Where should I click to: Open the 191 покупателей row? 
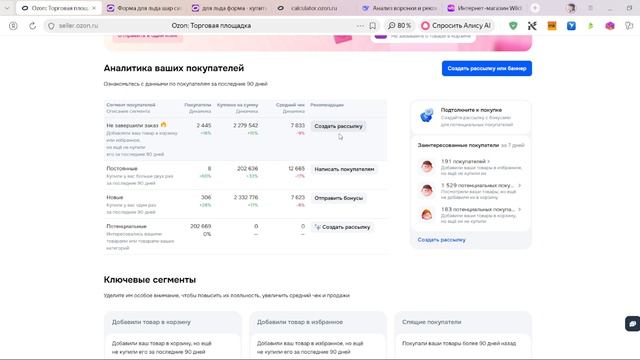click(x=471, y=167)
